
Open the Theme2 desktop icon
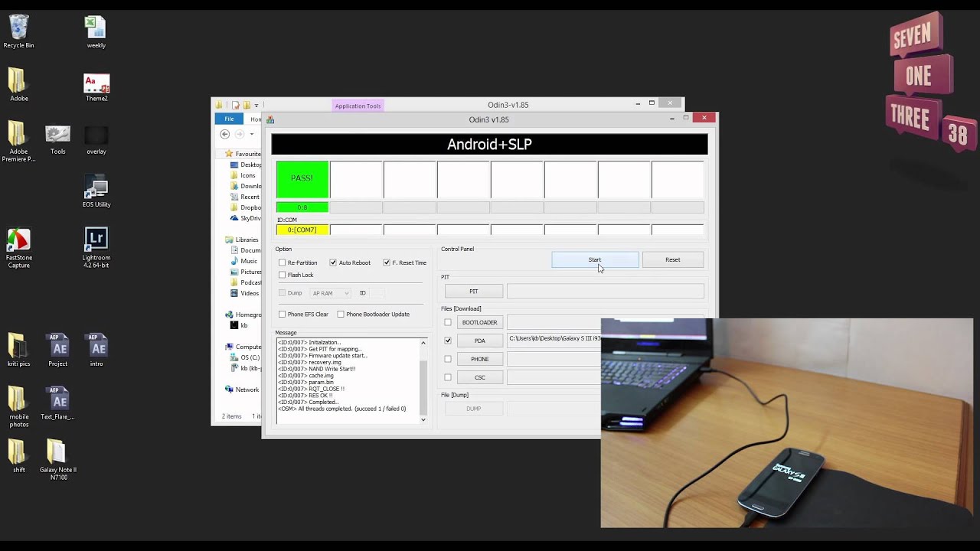coord(96,87)
